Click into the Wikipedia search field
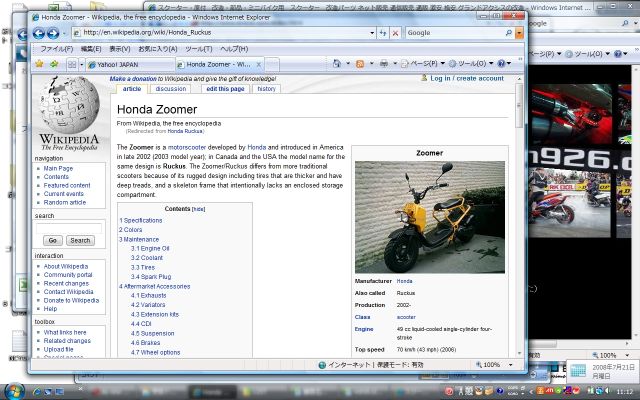 coord(69,228)
